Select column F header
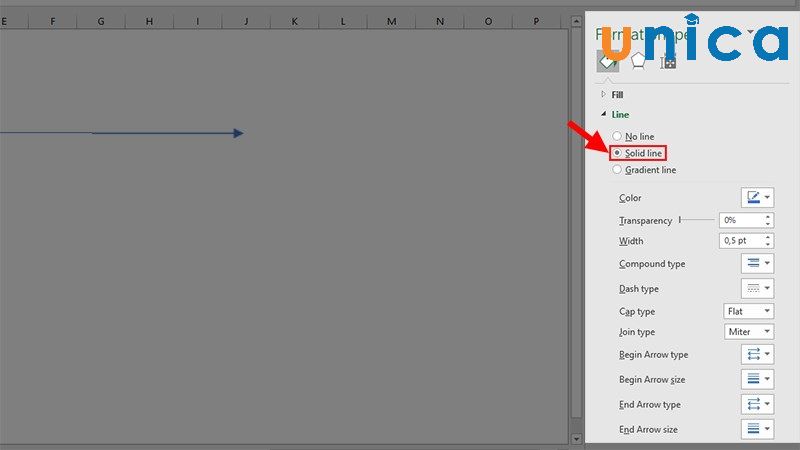This screenshot has width=800, height=450. [53, 21]
